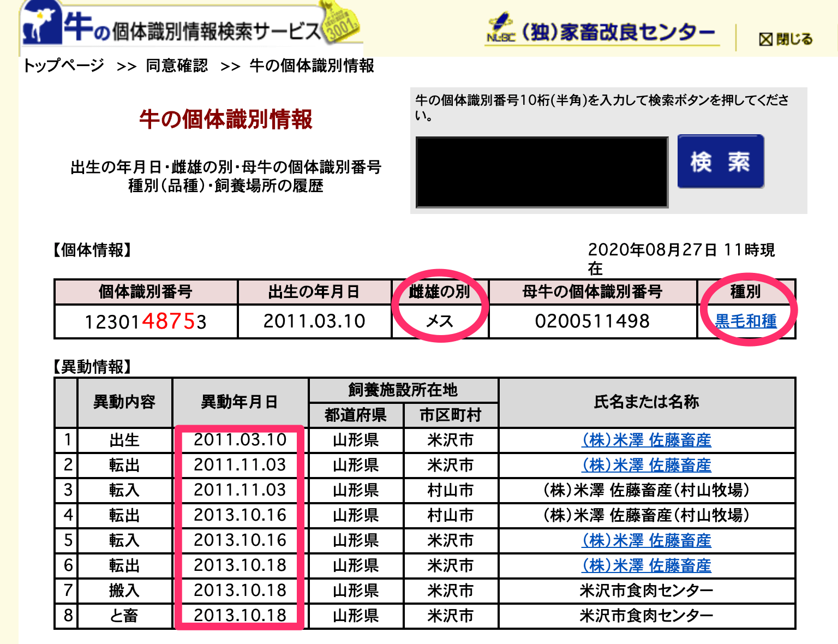Click 搬入 event cell in row 7

(x=124, y=591)
